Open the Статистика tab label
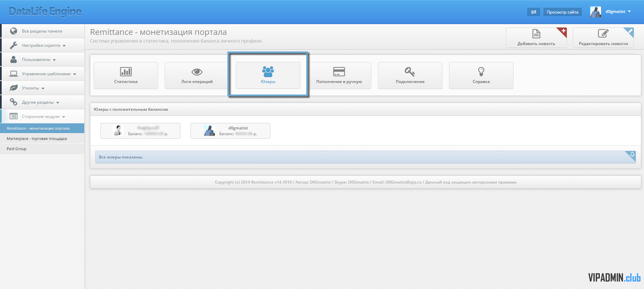The image size is (644, 289). pos(126,82)
